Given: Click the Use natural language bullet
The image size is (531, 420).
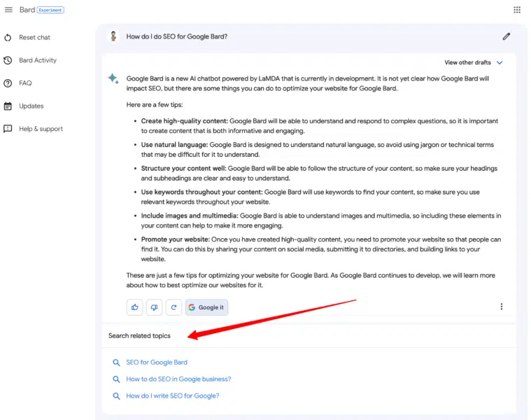Looking at the screenshot, I should click(x=318, y=150).
